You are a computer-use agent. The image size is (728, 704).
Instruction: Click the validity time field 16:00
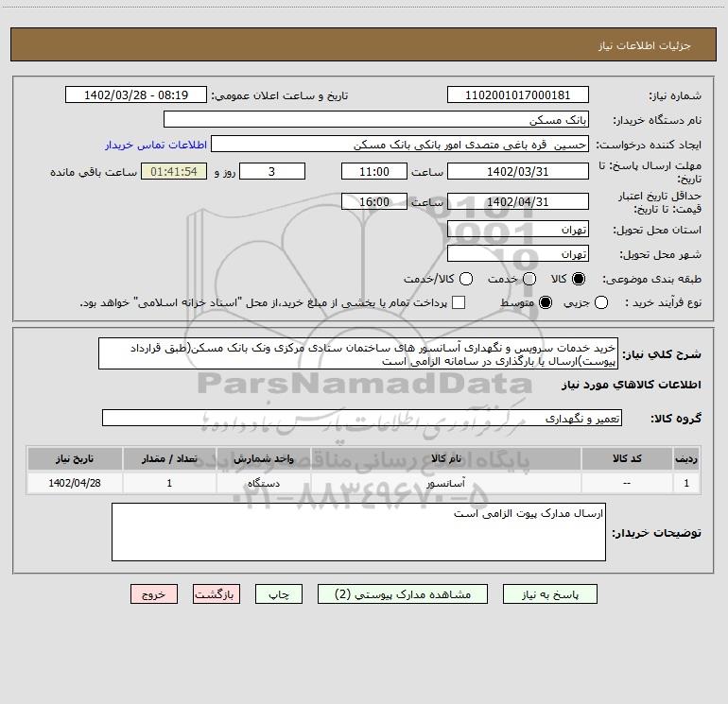[374, 201]
